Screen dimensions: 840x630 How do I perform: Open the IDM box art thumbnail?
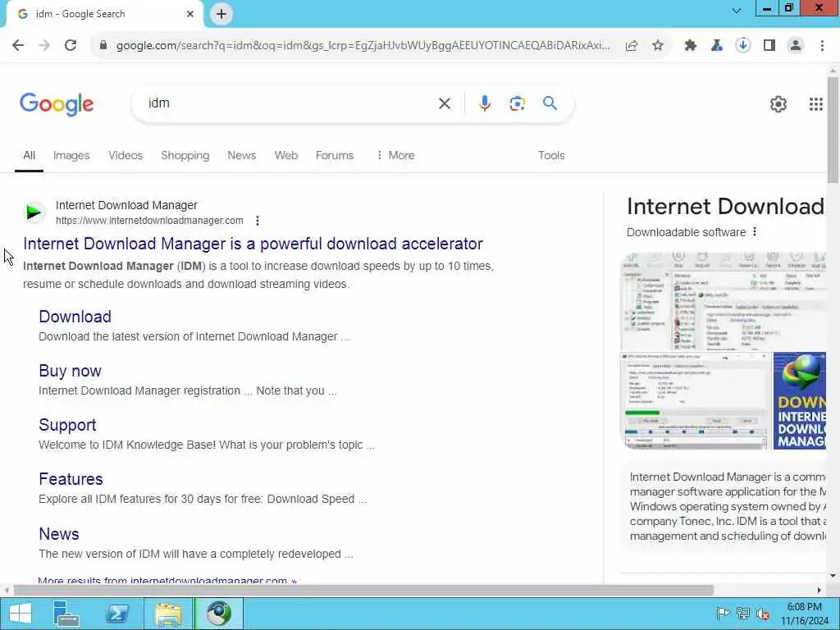point(799,400)
